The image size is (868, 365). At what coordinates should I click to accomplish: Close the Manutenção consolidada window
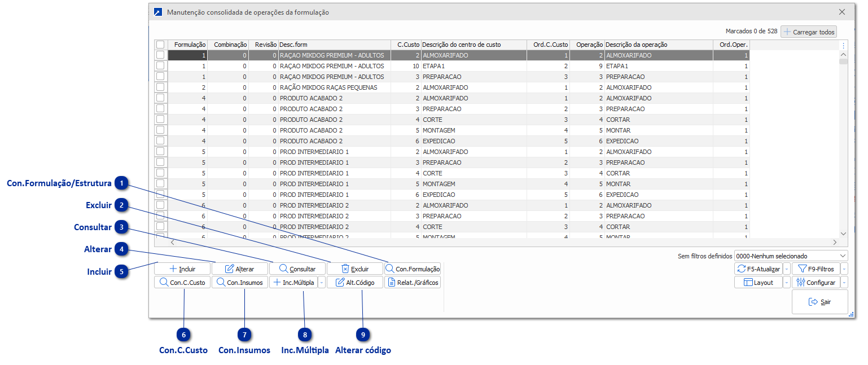click(x=842, y=12)
